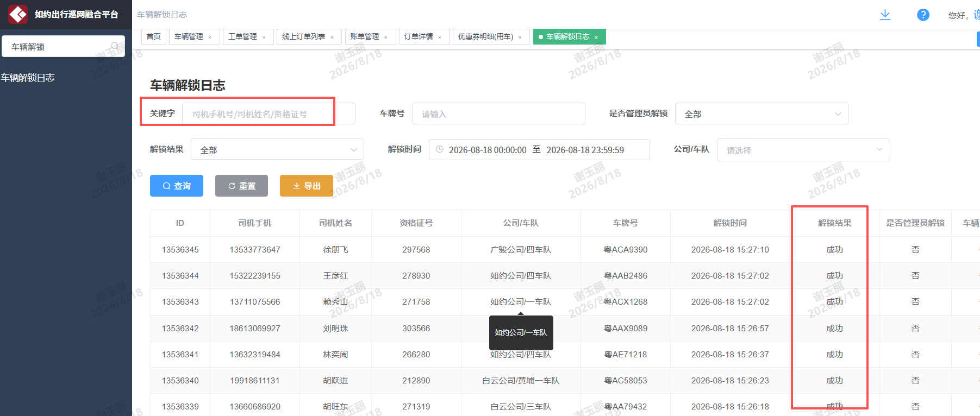
Task: Click the 解锁结果 column header
Action: coord(834,223)
